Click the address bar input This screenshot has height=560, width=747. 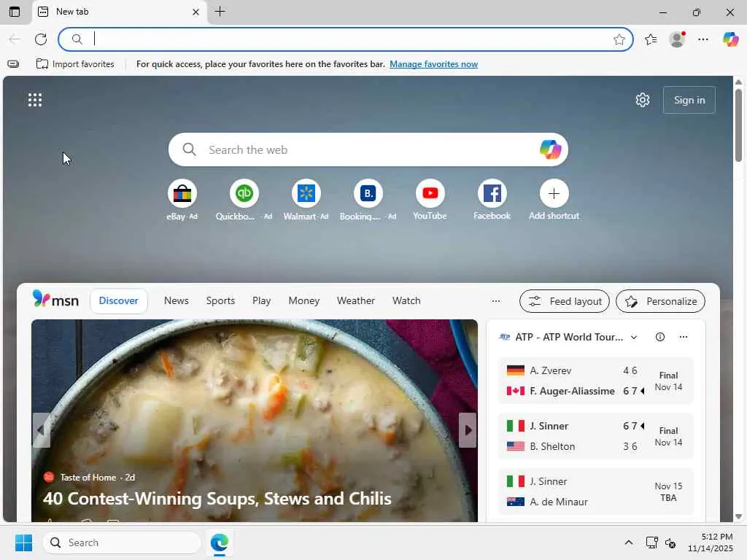pos(345,39)
